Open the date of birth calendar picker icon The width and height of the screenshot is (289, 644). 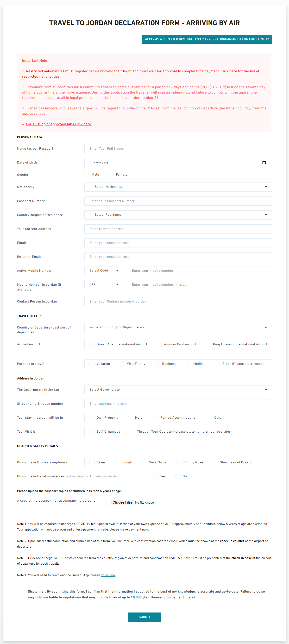click(x=264, y=163)
